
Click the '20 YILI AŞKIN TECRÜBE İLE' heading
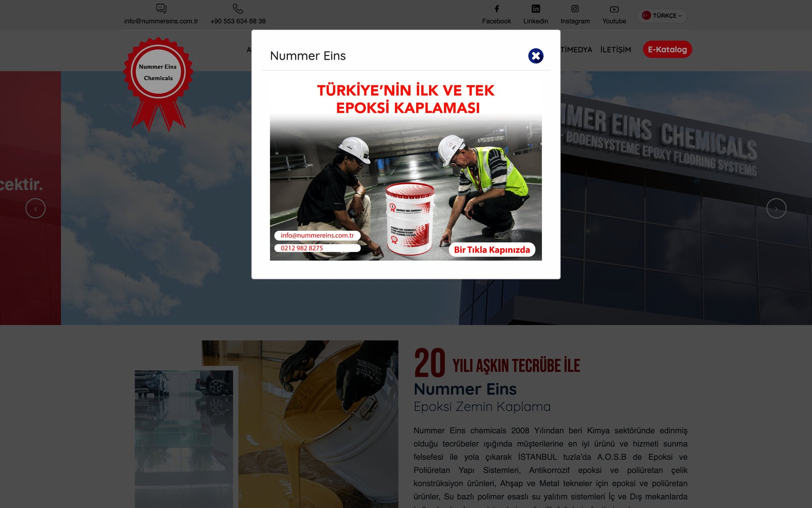(497, 363)
